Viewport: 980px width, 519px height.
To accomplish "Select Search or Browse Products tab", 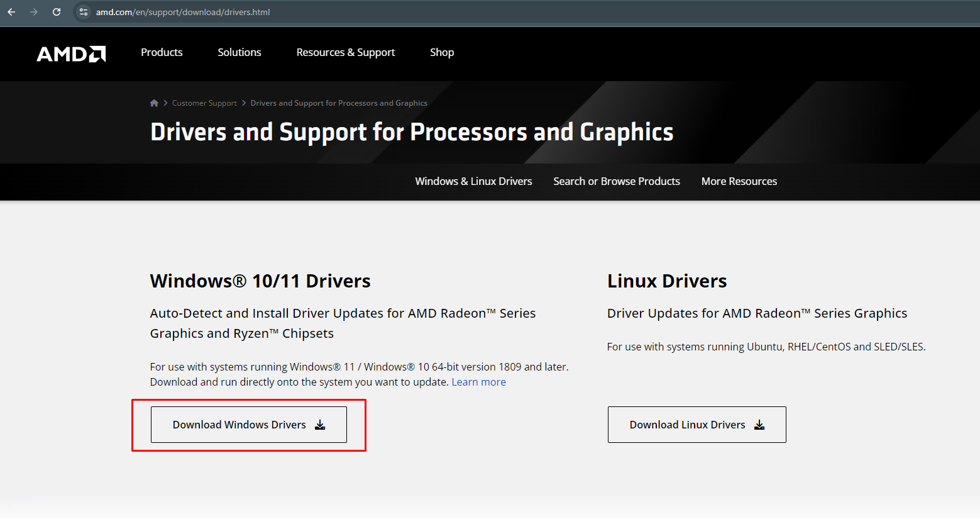I will point(617,181).
